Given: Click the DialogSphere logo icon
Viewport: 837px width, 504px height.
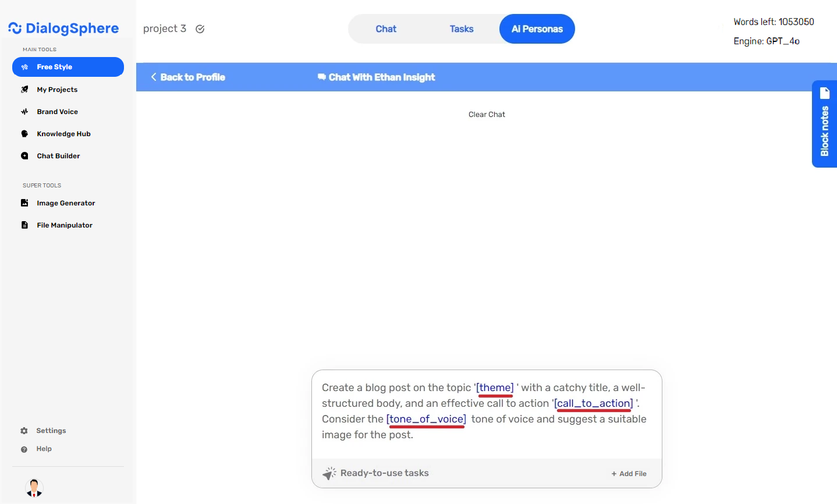Looking at the screenshot, I should point(15,29).
